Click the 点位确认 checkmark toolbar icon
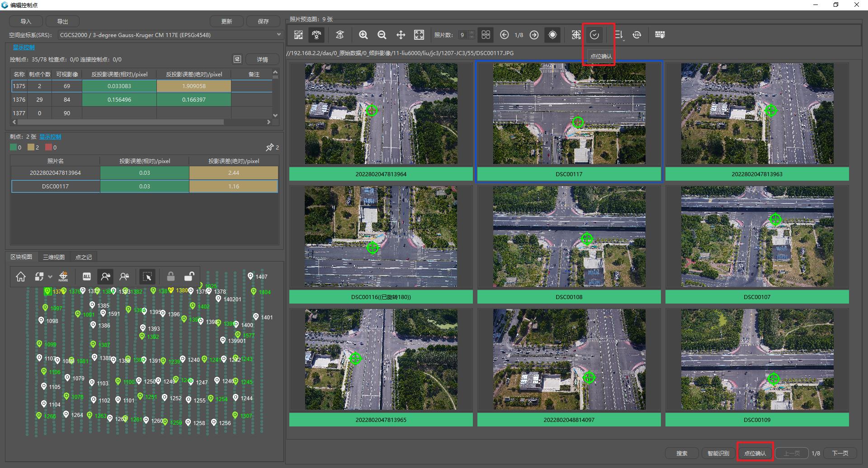 594,35
